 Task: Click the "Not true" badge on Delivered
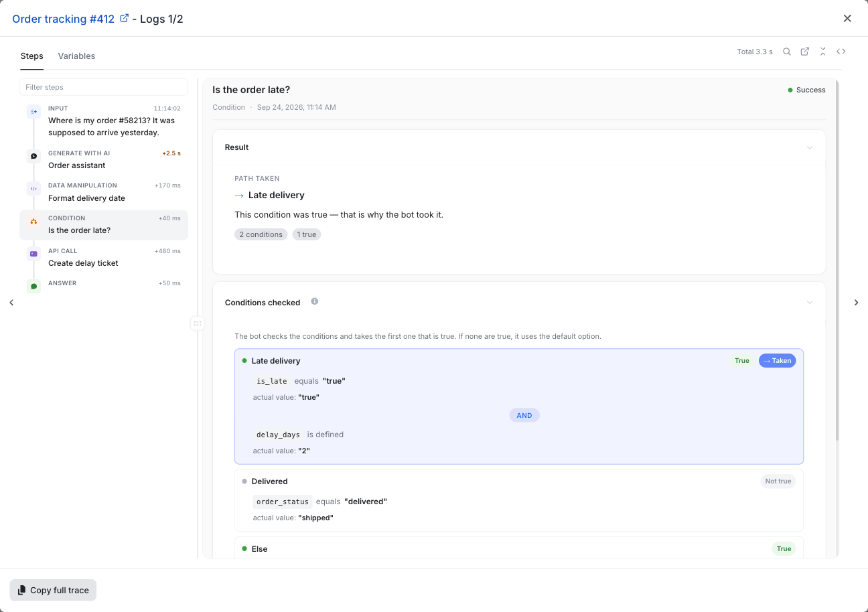pos(778,481)
